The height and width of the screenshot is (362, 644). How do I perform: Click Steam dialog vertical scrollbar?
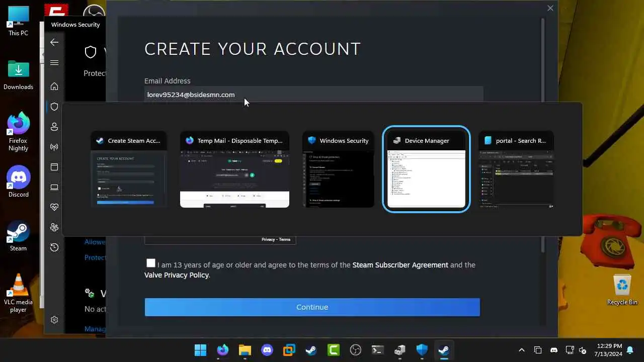[x=543, y=135]
